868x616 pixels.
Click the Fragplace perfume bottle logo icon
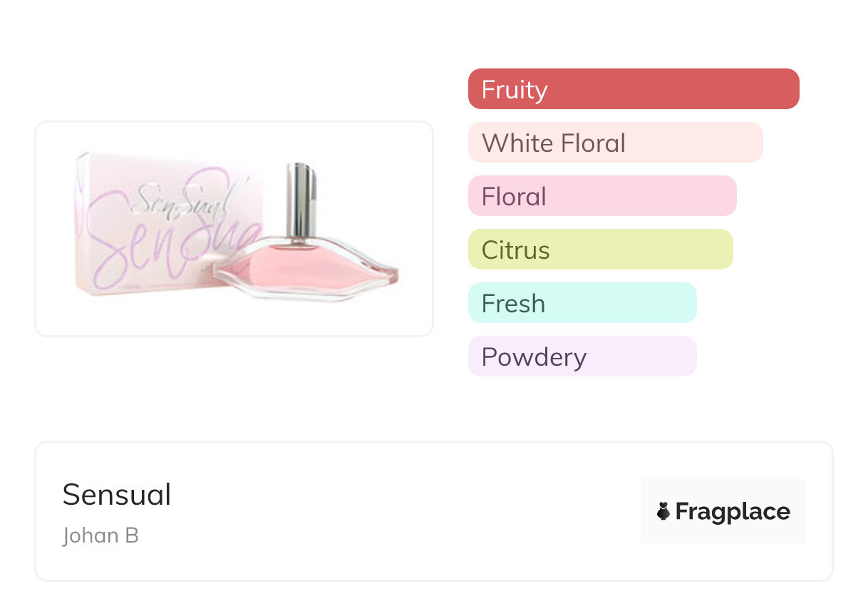click(x=663, y=511)
